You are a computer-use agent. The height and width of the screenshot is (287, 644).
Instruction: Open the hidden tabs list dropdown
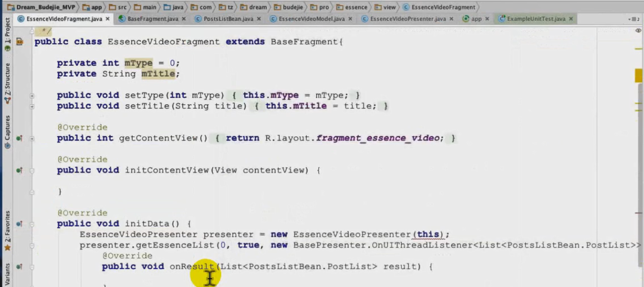click(x=634, y=19)
